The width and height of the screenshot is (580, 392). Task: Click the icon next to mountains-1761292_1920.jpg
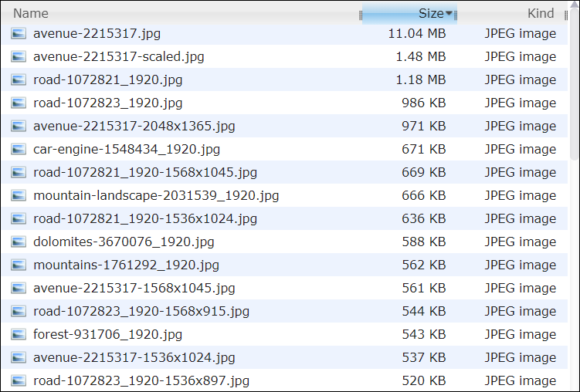pos(19,265)
